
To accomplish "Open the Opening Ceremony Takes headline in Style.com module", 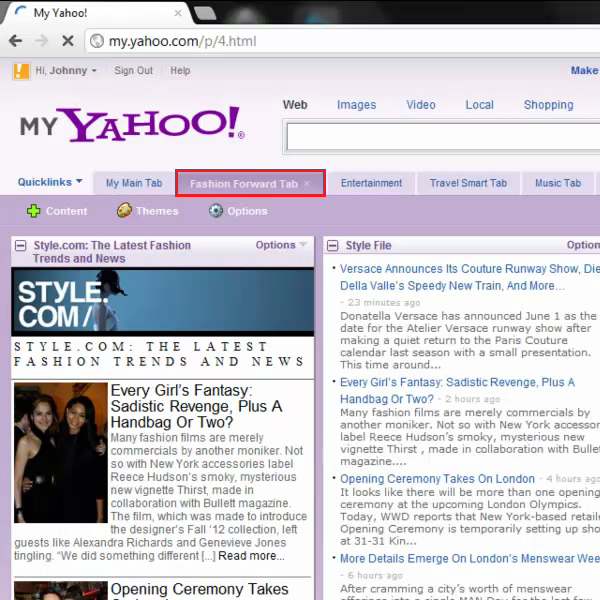I will (x=199, y=589).
